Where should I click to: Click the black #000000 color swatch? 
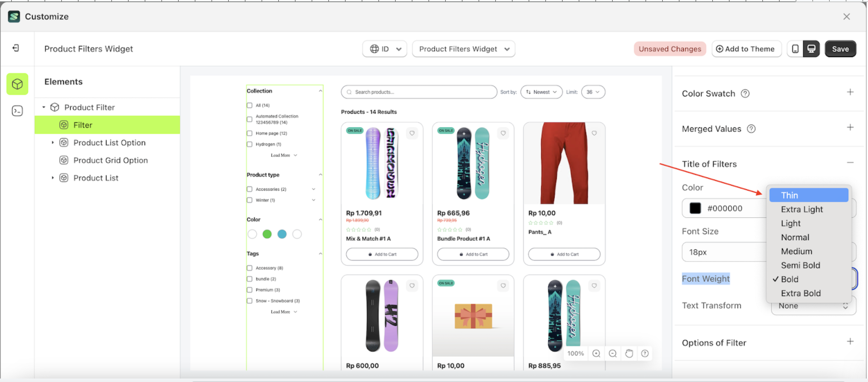pyautogui.click(x=695, y=208)
